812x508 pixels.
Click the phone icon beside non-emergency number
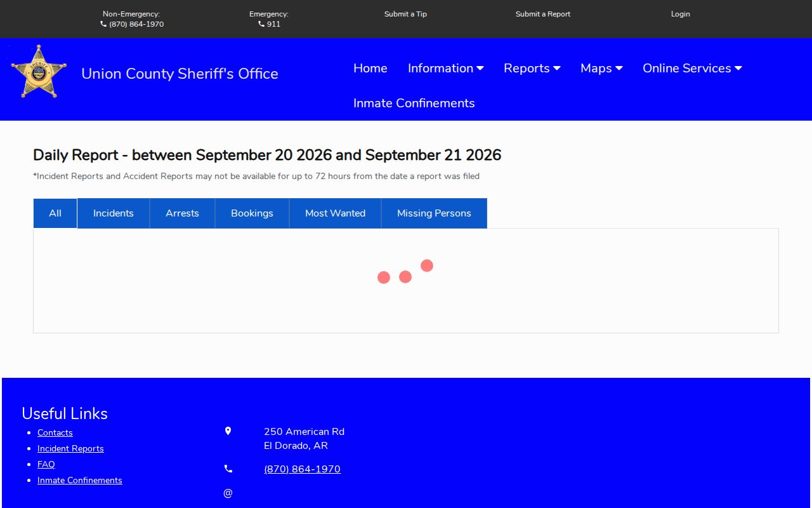103,24
